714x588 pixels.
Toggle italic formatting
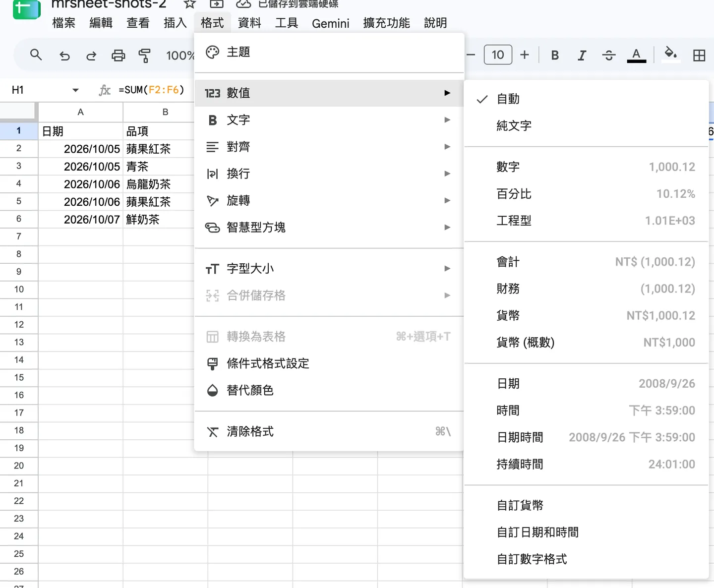tap(582, 55)
